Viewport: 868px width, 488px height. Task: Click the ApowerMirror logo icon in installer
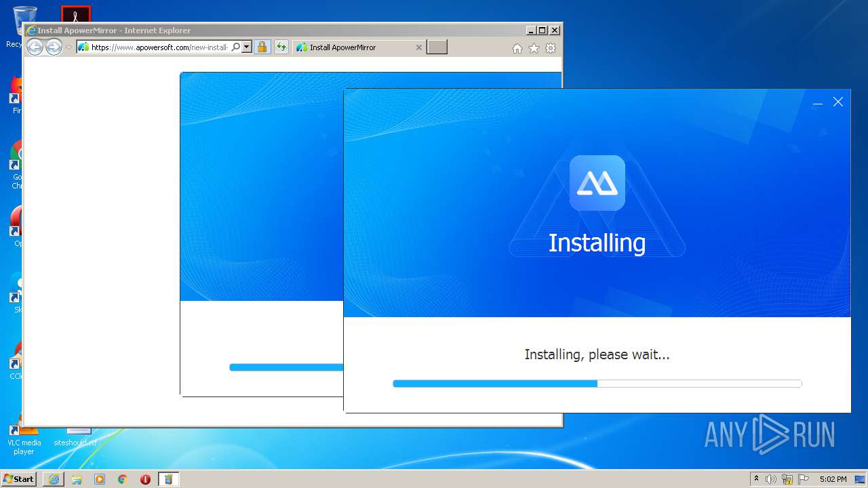coord(597,183)
